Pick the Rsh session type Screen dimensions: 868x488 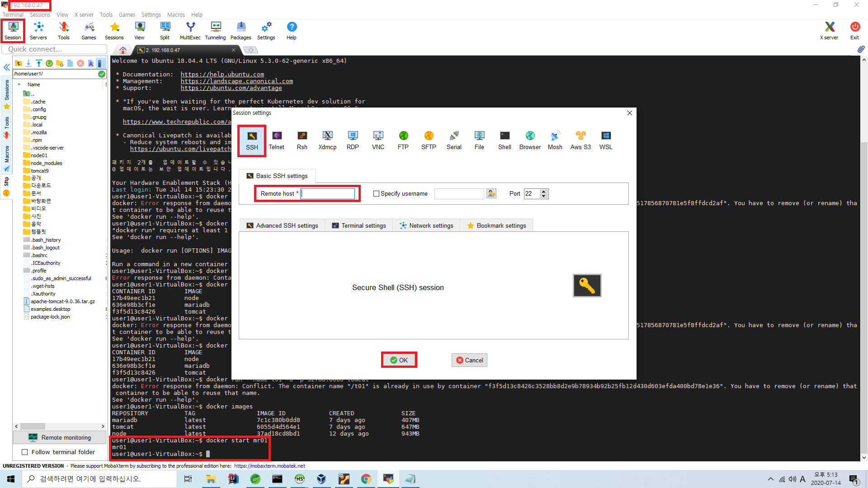point(302,141)
